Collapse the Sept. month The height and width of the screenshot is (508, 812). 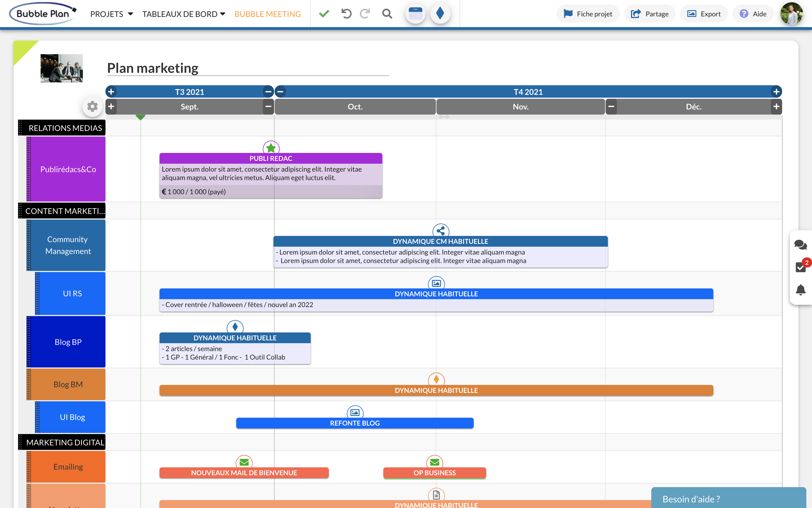point(268,106)
